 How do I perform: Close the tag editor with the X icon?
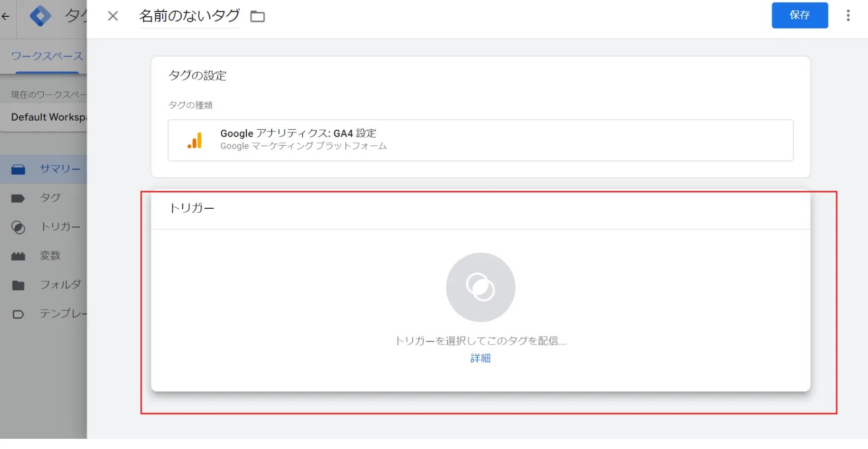(113, 16)
